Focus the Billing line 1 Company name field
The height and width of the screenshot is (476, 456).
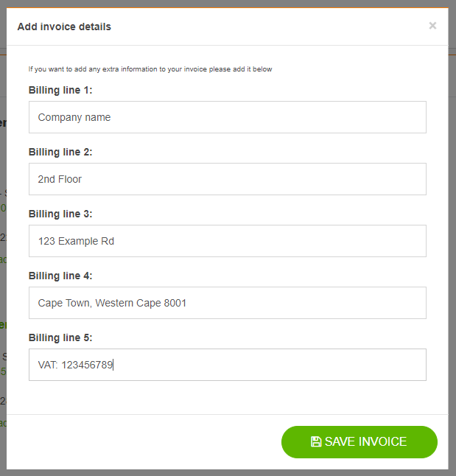[228, 117]
